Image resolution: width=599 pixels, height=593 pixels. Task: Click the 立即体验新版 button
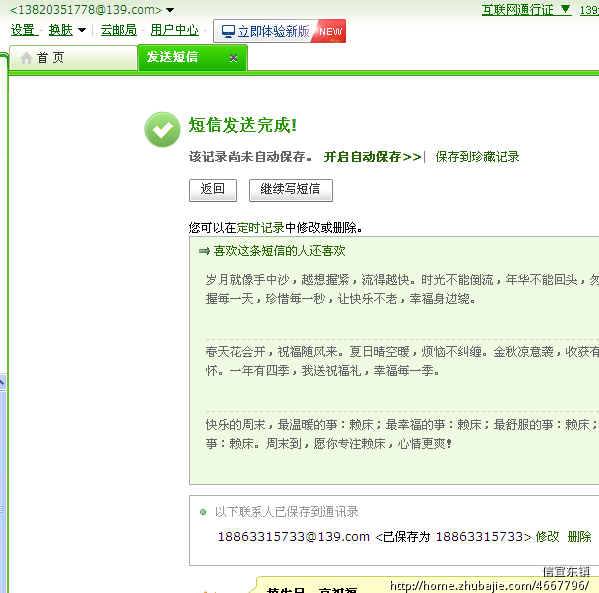(279, 31)
